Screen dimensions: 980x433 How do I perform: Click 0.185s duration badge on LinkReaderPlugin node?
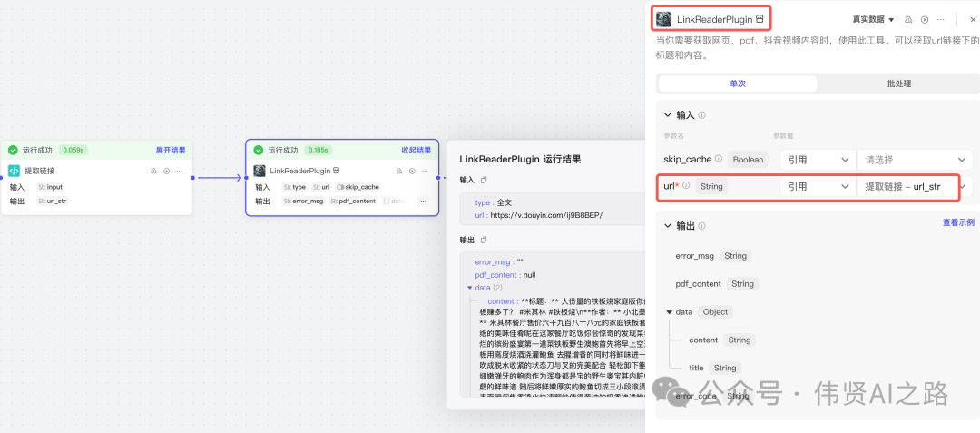click(318, 150)
